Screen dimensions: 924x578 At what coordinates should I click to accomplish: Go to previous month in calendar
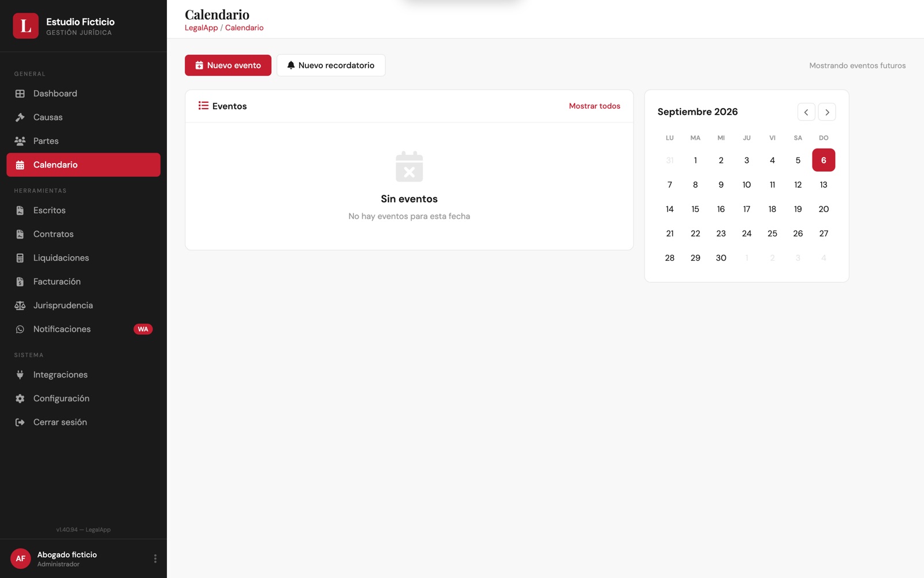[x=806, y=112]
